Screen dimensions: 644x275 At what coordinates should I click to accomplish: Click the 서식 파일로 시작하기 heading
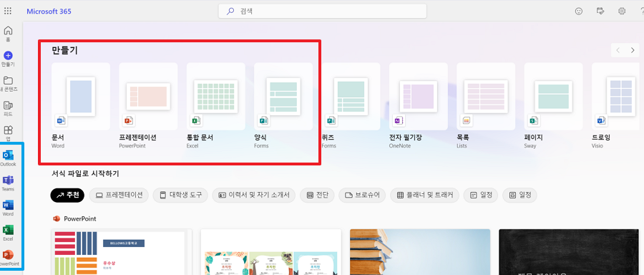coord(85,173)
